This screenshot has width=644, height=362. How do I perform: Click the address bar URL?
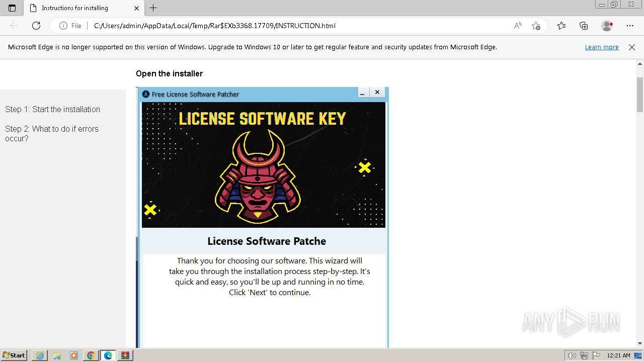tap(215, 26)
